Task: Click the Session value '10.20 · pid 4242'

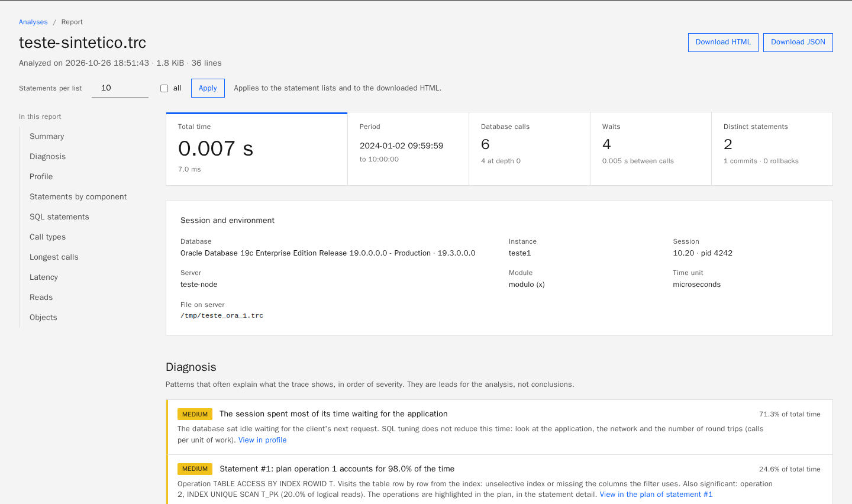Action: [x=702, y=253]
